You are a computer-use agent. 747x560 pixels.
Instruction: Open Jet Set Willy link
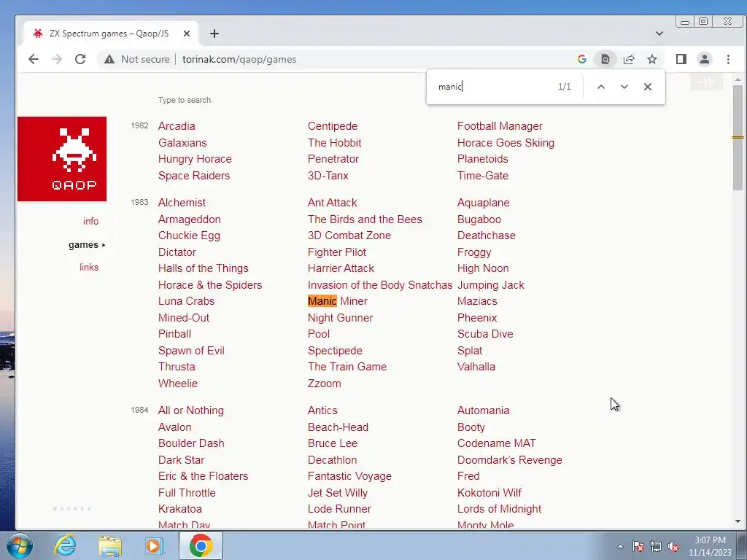coord(337,493)
